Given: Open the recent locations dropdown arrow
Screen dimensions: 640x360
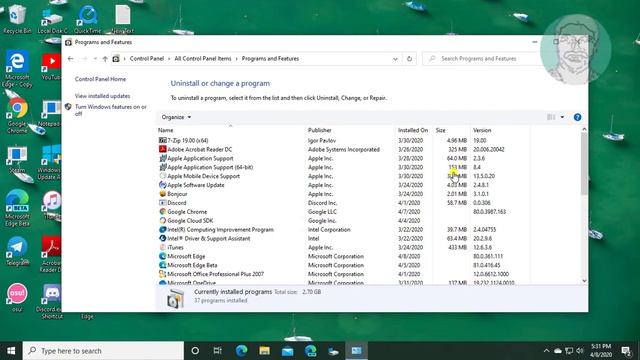Looking at the screenshot, I should tap(95, 59).
